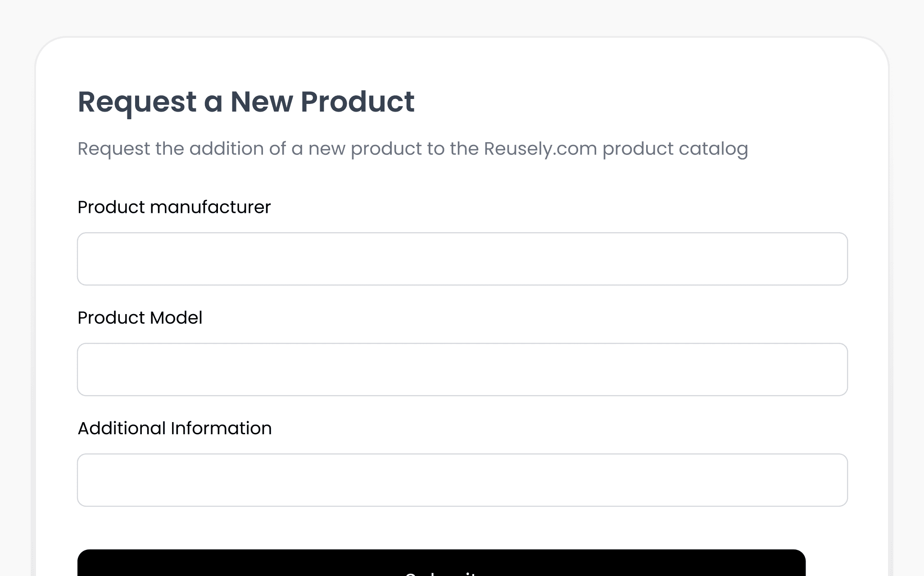Click the word "Reusely.com" in the description

coord(540,149)
